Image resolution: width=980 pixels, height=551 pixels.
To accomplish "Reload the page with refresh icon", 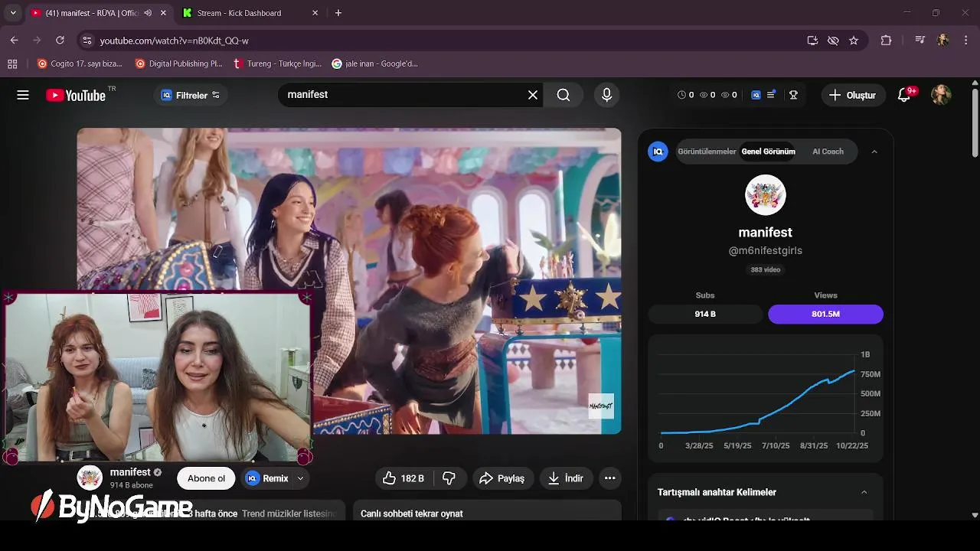I will 60,40.
